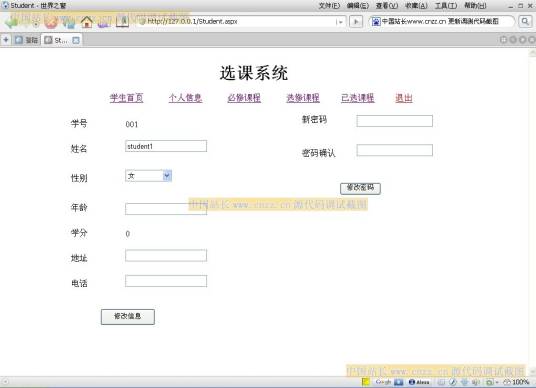Open the 查看(V) menu
The image size is (536, 388).
387,6
